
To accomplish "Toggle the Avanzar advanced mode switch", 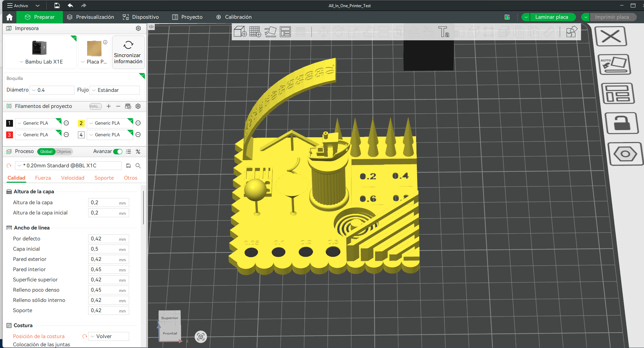I will pos(118,152).
